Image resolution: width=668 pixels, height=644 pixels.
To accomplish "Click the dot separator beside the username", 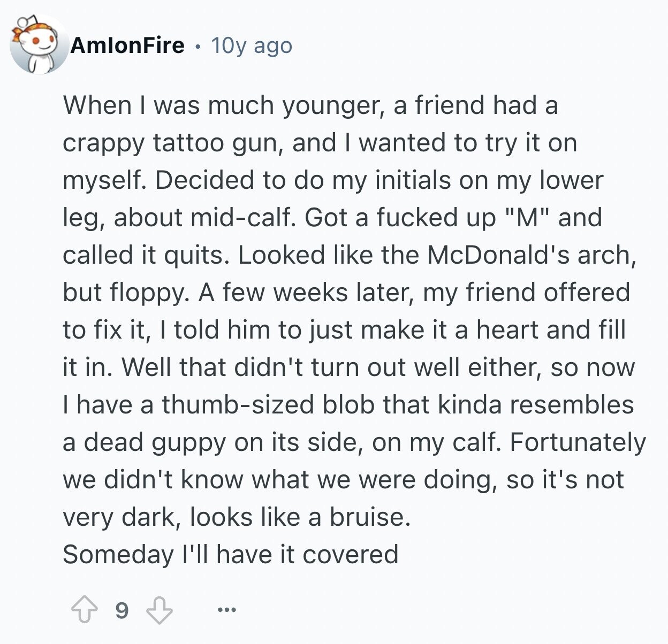I will tap(198, 47).
